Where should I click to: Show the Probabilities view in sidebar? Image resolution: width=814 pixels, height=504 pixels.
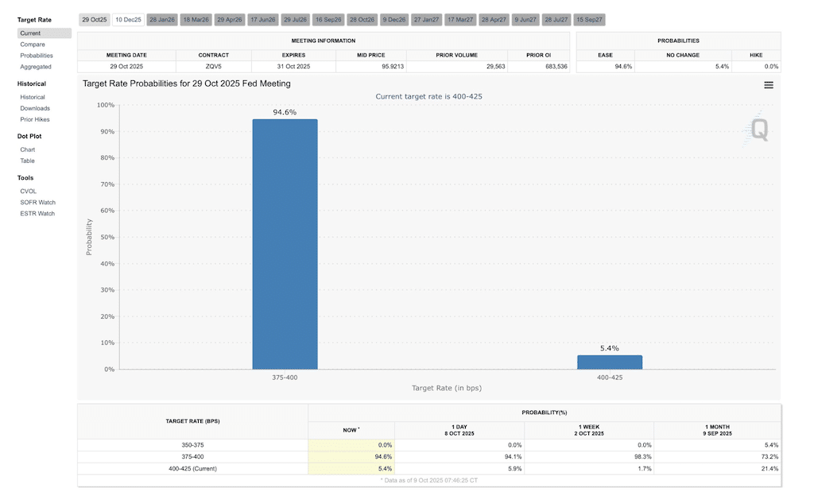click(x=37, y=56)
